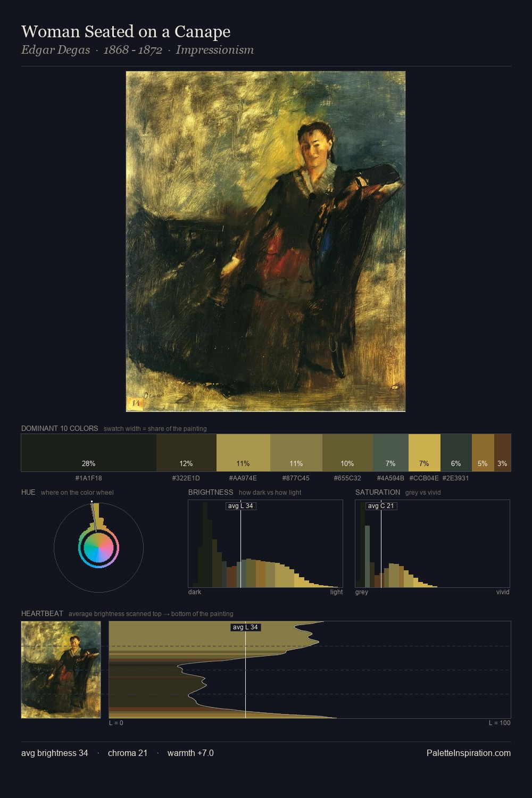Screen dimensions: 532x798
Task: Click the 'avg C 21' saturation label
Action: pyautogui.click(x=381, y=506)
